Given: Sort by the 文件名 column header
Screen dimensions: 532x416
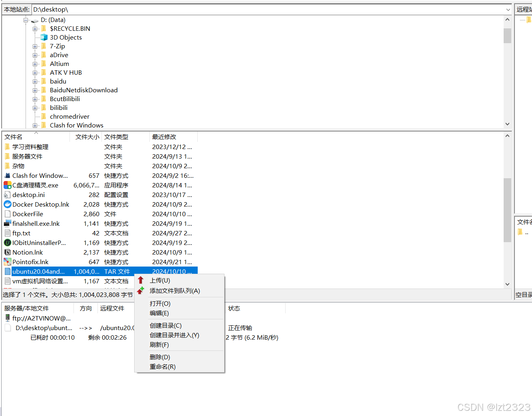Looking at the screenshot, I should (36, 137).
